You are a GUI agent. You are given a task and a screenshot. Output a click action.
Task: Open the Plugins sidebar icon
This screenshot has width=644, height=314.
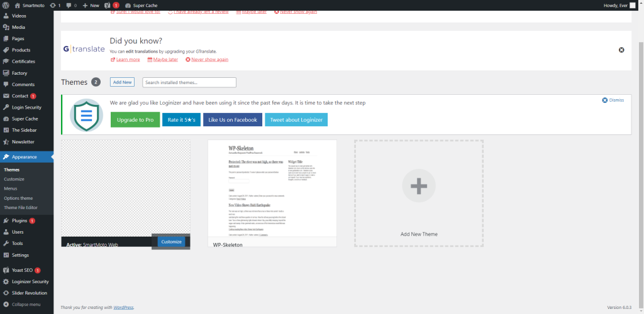[x=6, y=220]
